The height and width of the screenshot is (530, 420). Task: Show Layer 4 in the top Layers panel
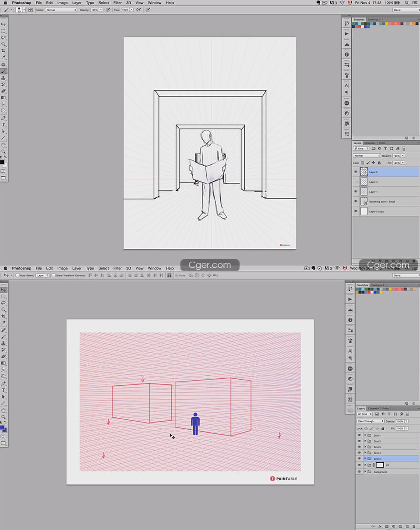[356, 182]
